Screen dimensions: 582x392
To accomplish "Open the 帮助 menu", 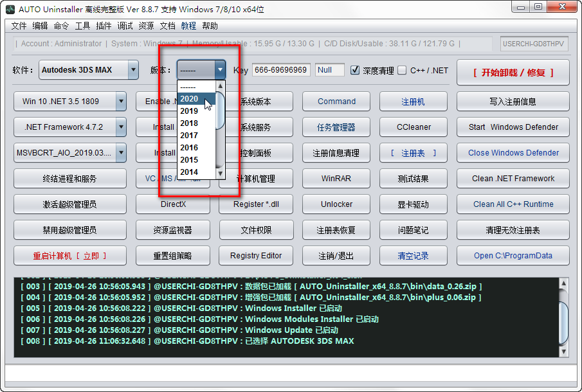I will [210, 26].
